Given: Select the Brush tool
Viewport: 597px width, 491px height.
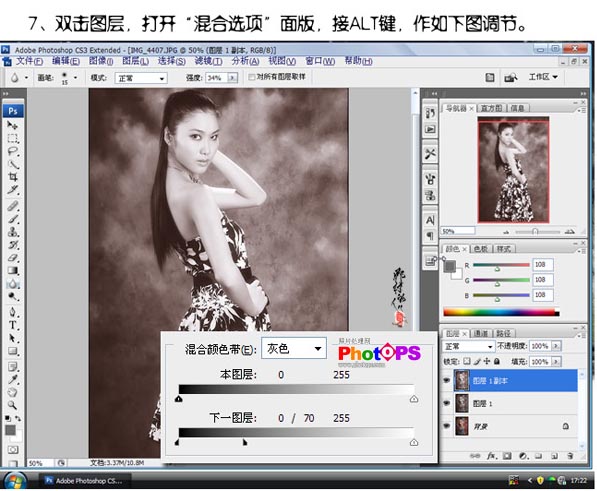Looking at the screenshot, I should coord(13,219).
